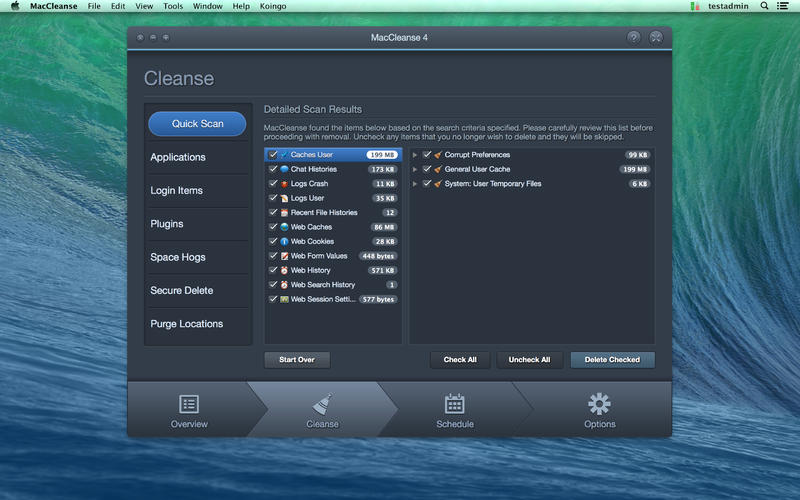The width and height of the screenshot is (800, 500).
Task: Toggle the System: User Temporary Files checkbox
Action: tap(427, 184)
